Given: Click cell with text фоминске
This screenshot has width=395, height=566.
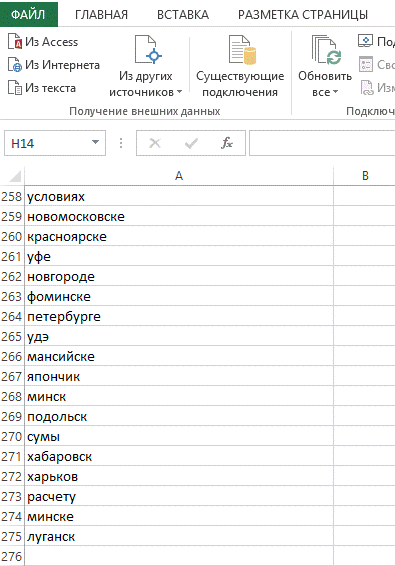Looking at the screenshot, I should [179, 296].
